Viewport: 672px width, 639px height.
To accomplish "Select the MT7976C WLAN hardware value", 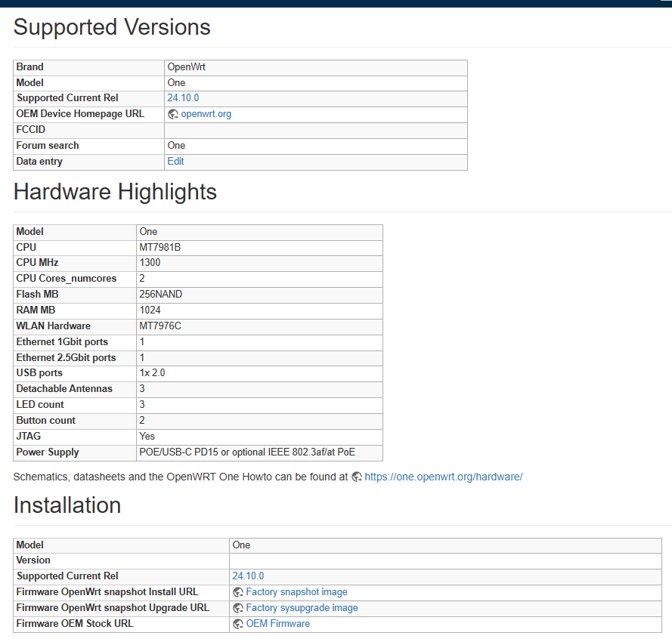I will click(160, 326).
